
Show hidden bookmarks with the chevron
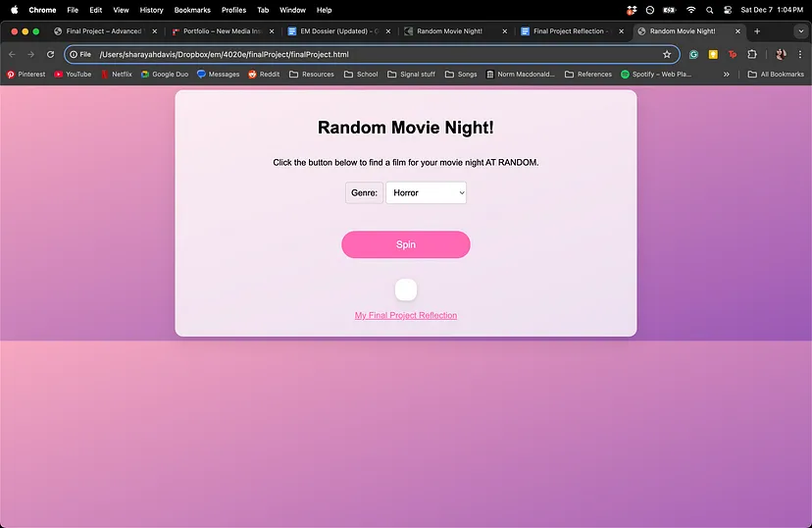tap(727, 75)
